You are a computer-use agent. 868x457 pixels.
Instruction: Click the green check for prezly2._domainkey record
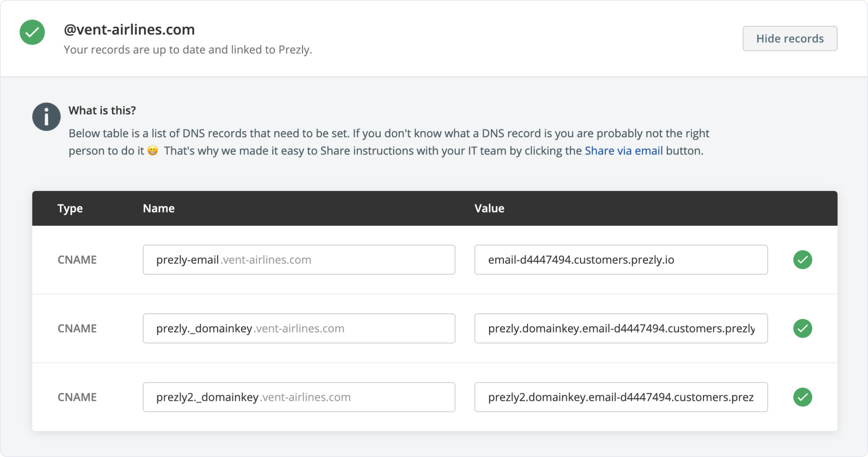803,397
